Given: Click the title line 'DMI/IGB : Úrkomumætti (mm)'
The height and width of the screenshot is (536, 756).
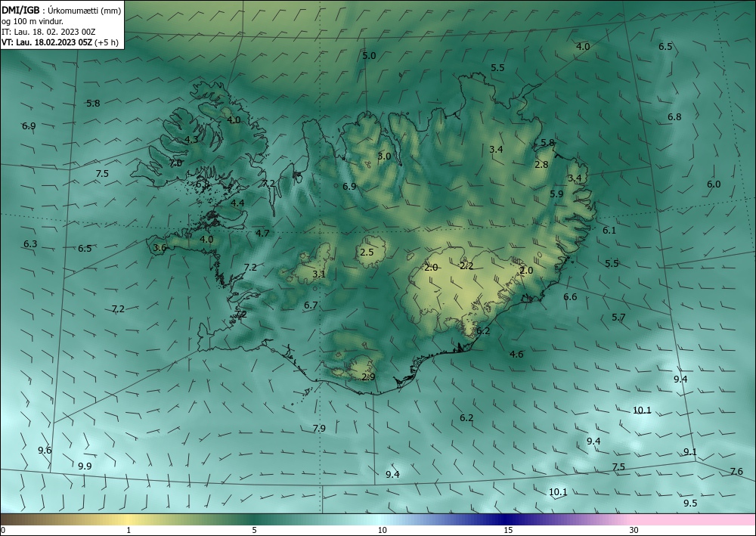Looking at the screenshot, I should [61, 11].
